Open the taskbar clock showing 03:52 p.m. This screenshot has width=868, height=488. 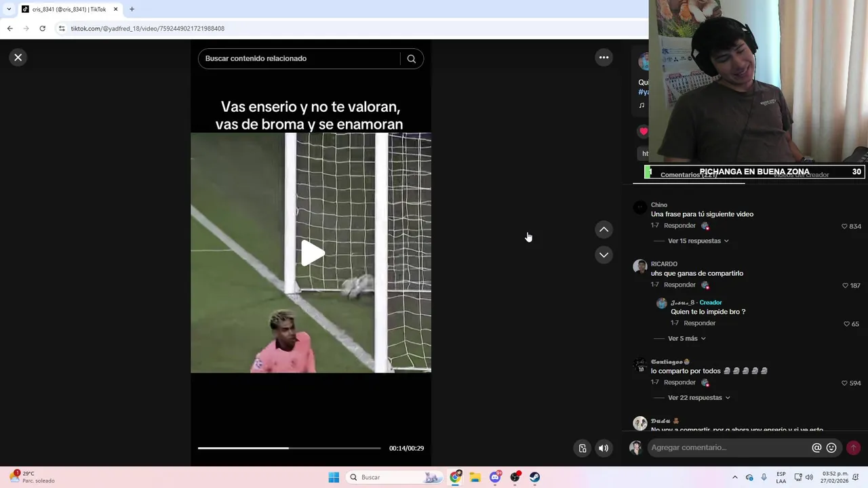[835, 477]
